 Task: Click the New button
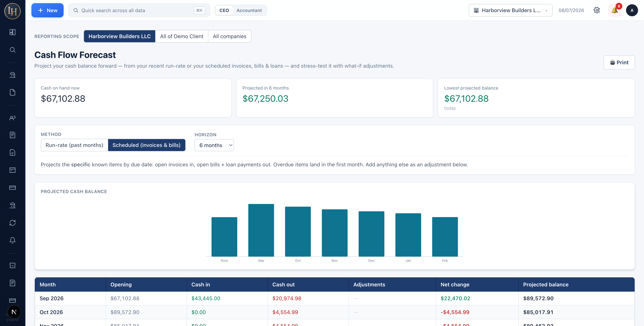coord(47,10)
